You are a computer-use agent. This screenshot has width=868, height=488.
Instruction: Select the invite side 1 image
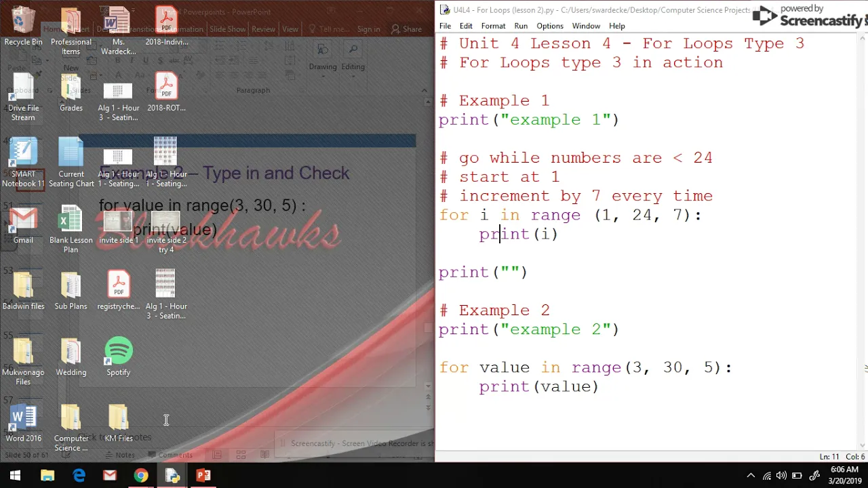point(118,228)
